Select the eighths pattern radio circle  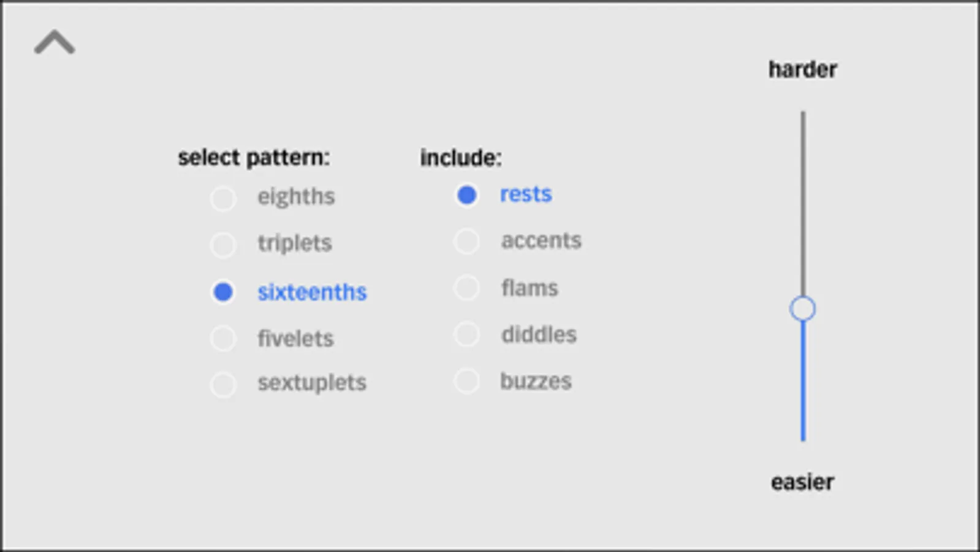point(223,198)
